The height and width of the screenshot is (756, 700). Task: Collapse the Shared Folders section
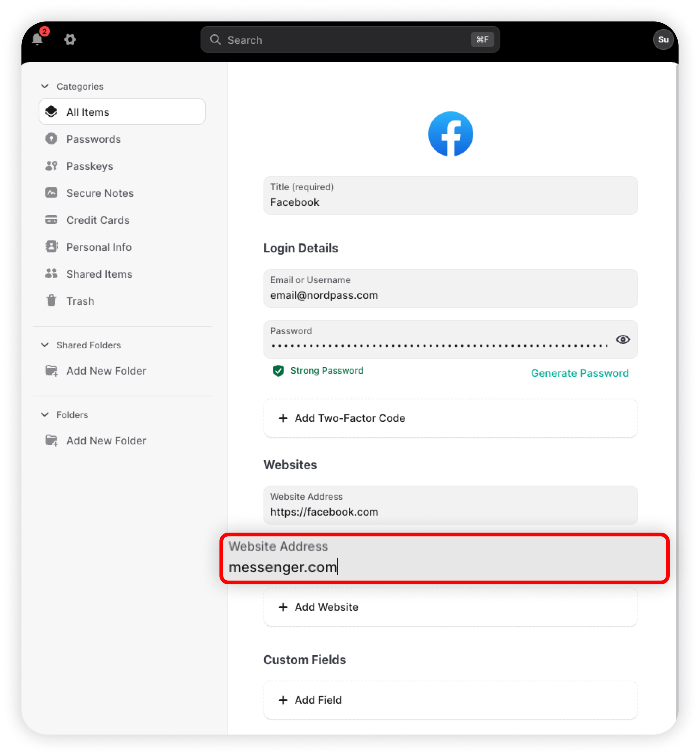45,345
